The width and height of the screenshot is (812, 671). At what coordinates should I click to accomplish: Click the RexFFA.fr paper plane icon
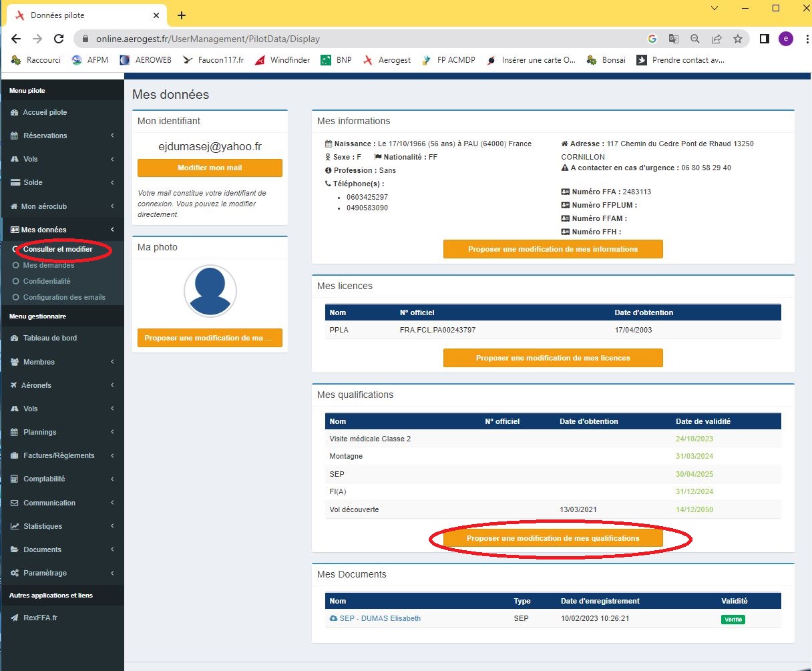15,618
